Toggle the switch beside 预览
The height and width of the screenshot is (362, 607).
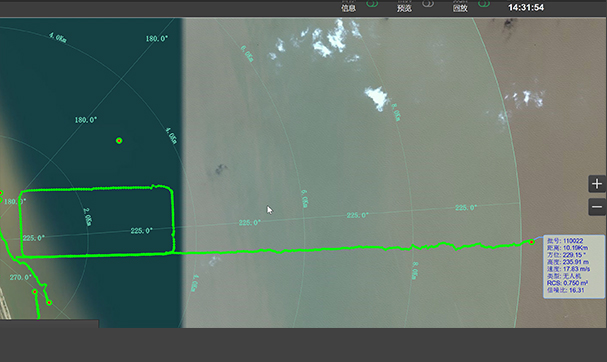tap(428, 3)
